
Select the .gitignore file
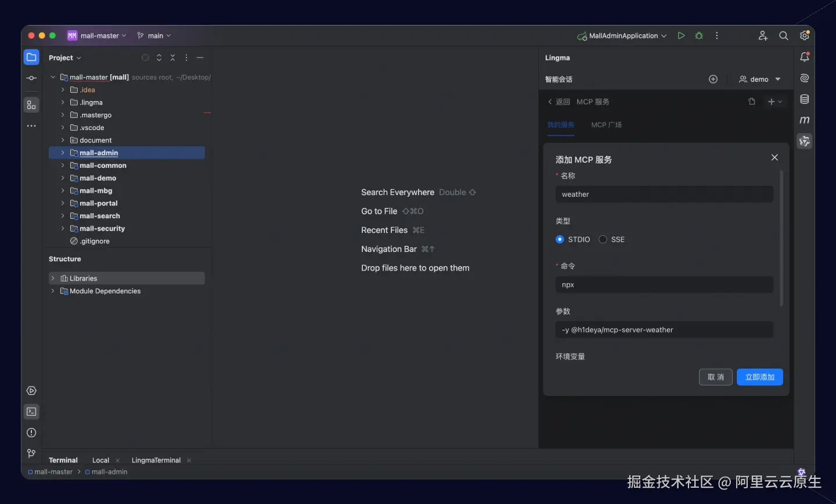pyautogui.click(x=95, y=241)
